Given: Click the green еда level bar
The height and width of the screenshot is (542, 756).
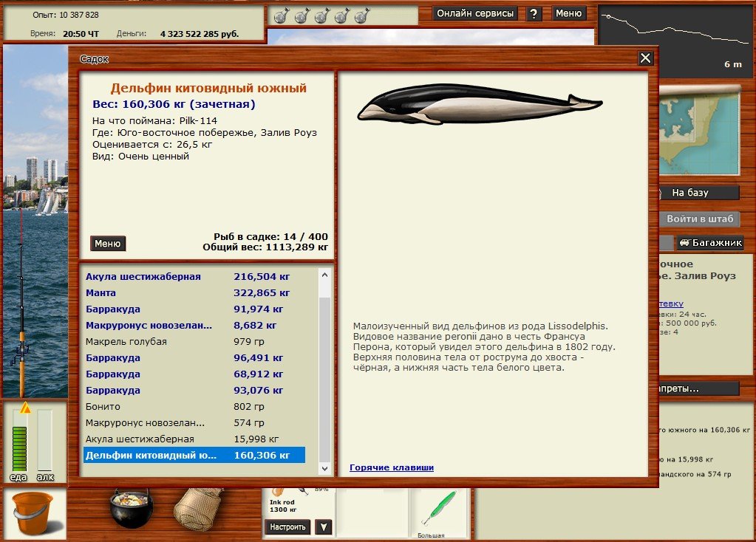Looking at the screenshot, I should point(19,449).
